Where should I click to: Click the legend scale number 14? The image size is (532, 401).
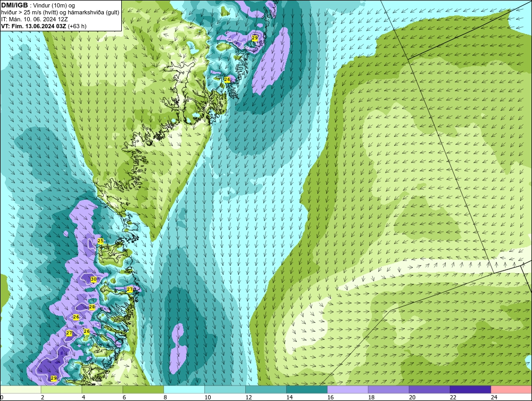pyautogui.click(x=289, y=397)
